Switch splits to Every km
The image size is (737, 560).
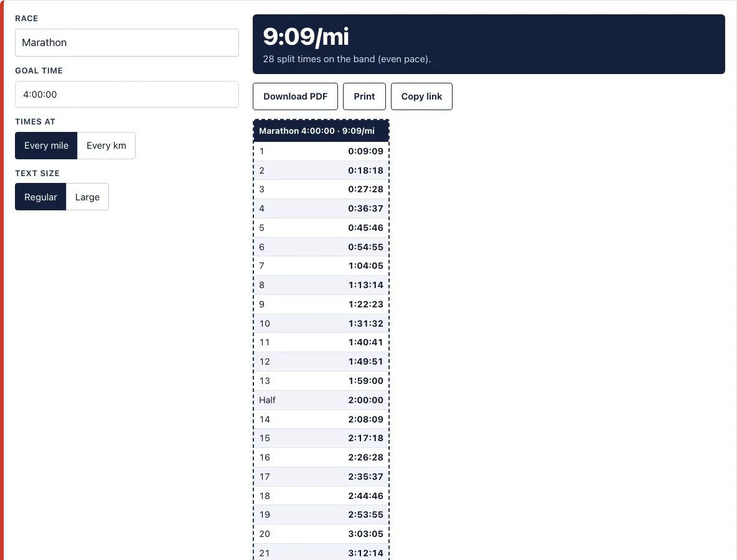coord(106,146)
